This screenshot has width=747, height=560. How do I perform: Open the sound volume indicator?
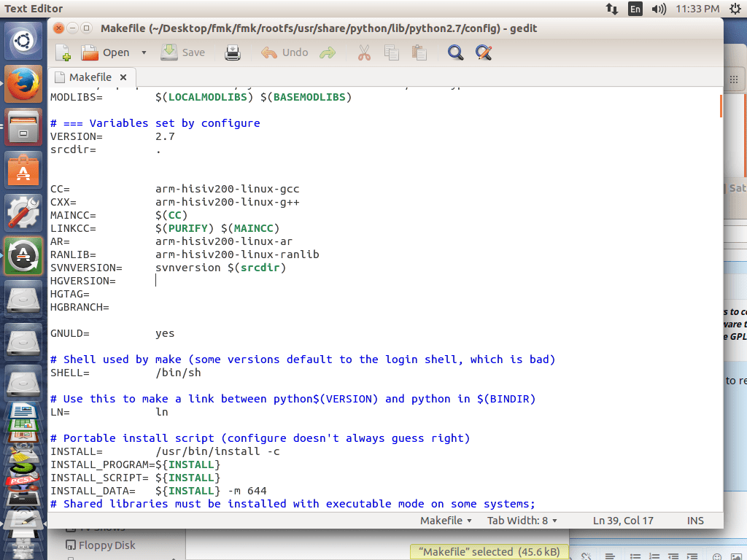(659, 9)
